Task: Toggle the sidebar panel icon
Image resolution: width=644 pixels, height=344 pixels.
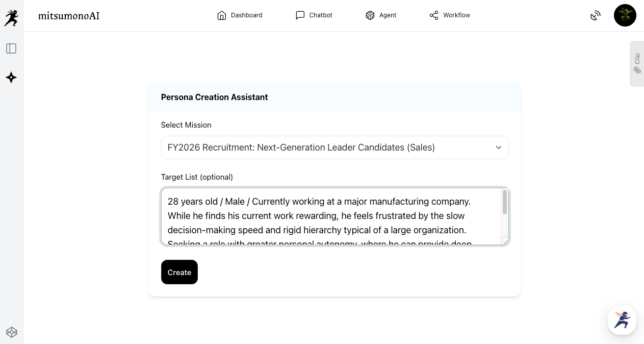Action: point(11,48)
